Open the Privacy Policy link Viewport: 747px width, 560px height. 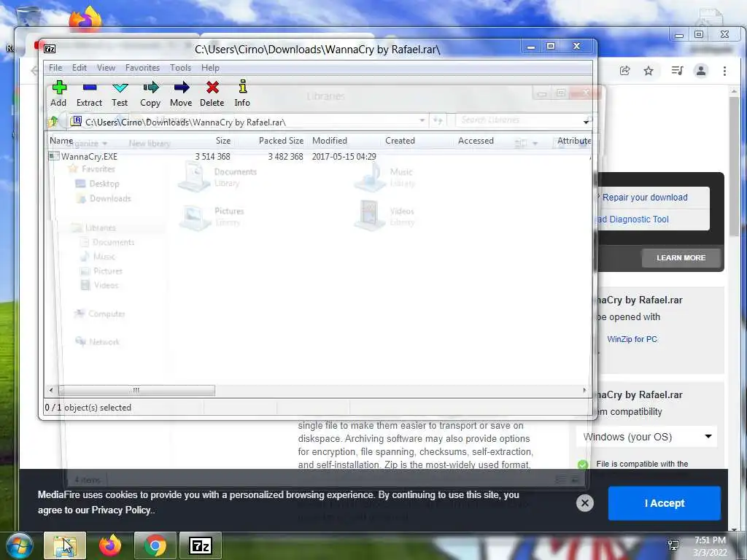[120, 510]
